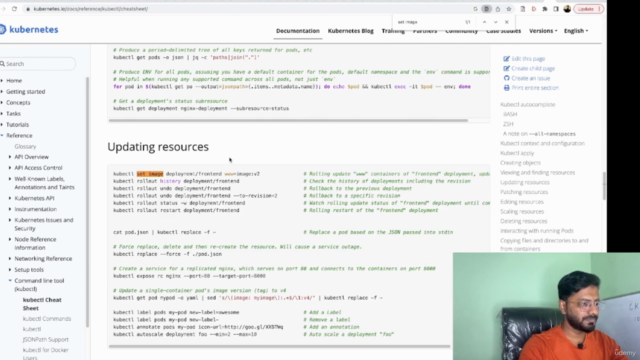640x360 pixels.
Task: Select kubectl Cheat Sheet in sidebar
Action: (x=42, y=304)
